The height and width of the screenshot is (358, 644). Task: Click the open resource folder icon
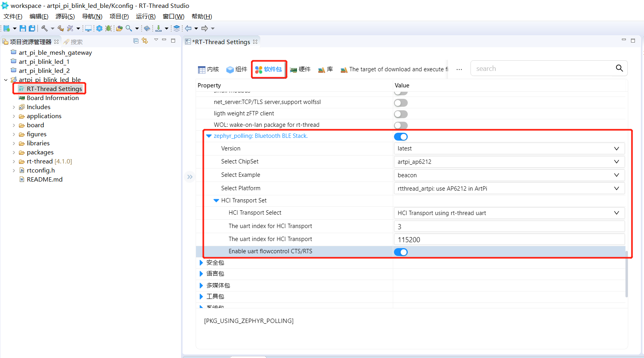tap(119, 28)
